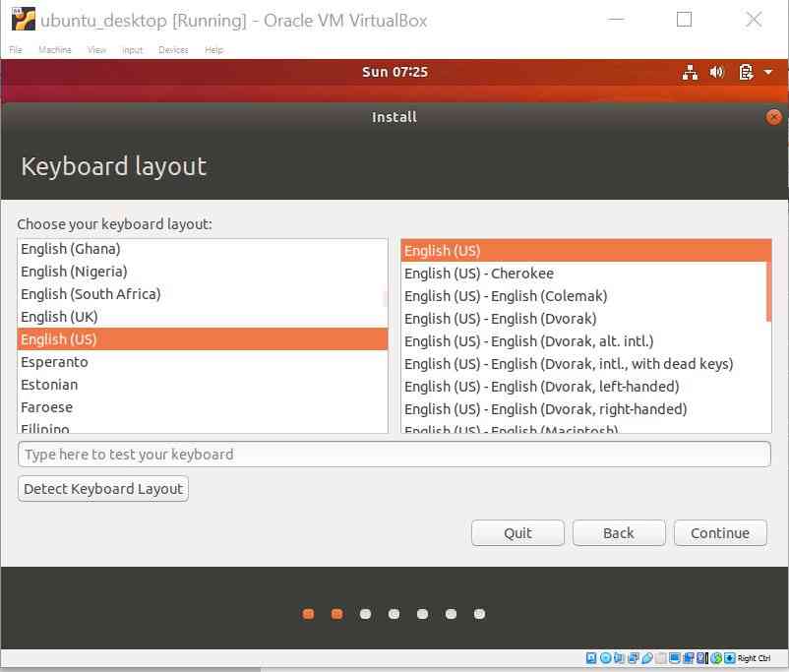Select English (UK) layout
This screenshot has width=789, height=672.
coord(203,317)
